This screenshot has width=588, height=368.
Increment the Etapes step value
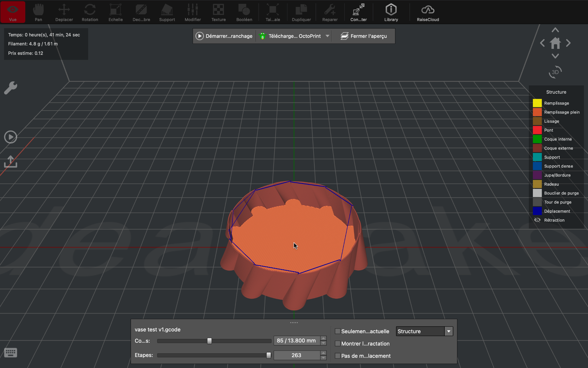(324, 353)
